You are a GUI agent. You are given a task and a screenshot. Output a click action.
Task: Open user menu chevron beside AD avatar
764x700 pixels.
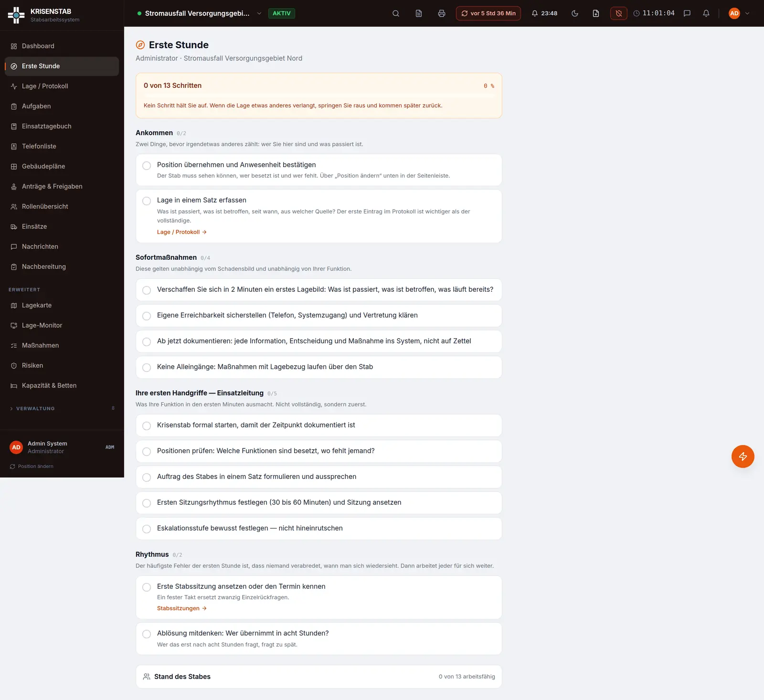click(747, 13)
